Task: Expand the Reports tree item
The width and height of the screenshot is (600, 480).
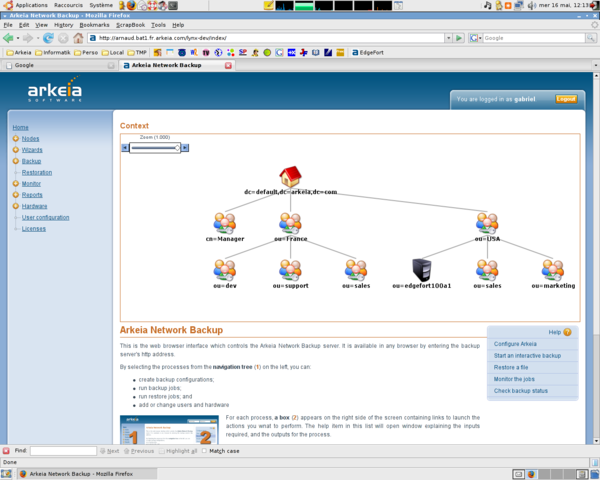Action: point(16,195)
